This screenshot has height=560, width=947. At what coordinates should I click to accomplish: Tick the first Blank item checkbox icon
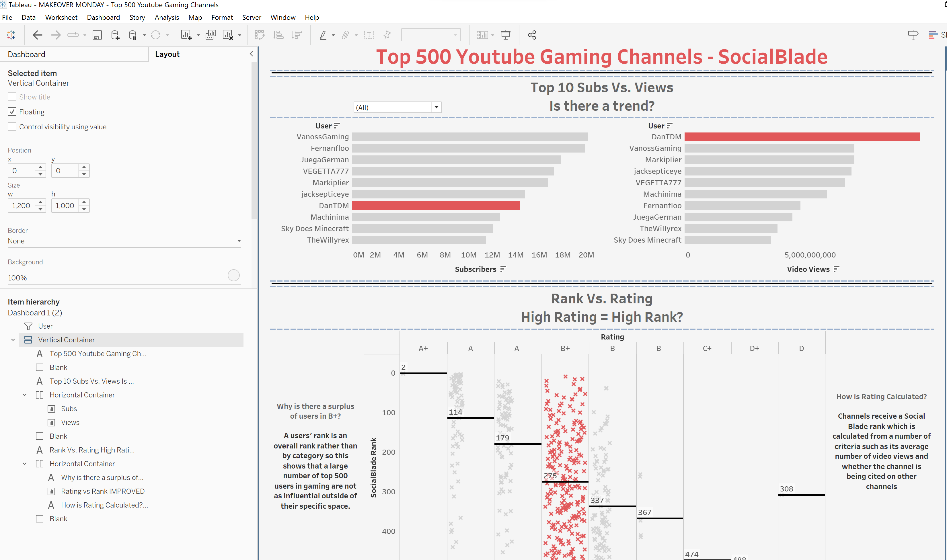40,367
